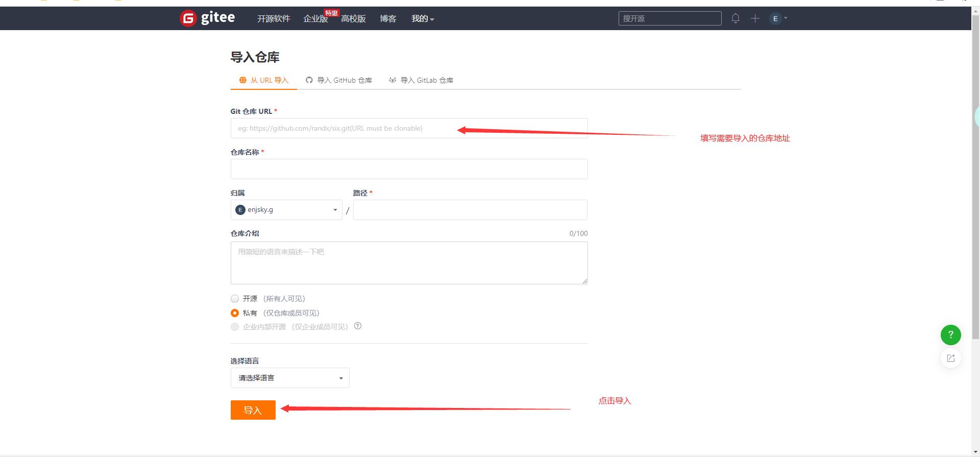
Task: Focus the 搜开源 search box
Action: coord(670,18)
